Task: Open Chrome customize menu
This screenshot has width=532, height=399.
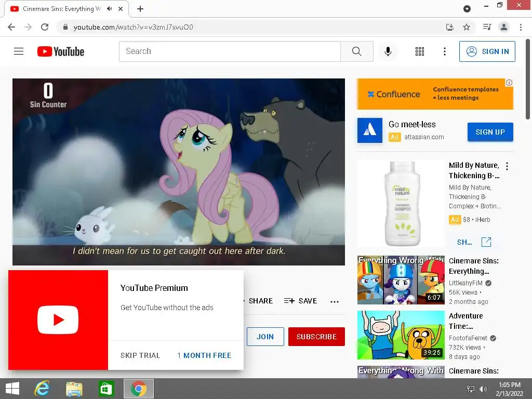Action: 521,27
